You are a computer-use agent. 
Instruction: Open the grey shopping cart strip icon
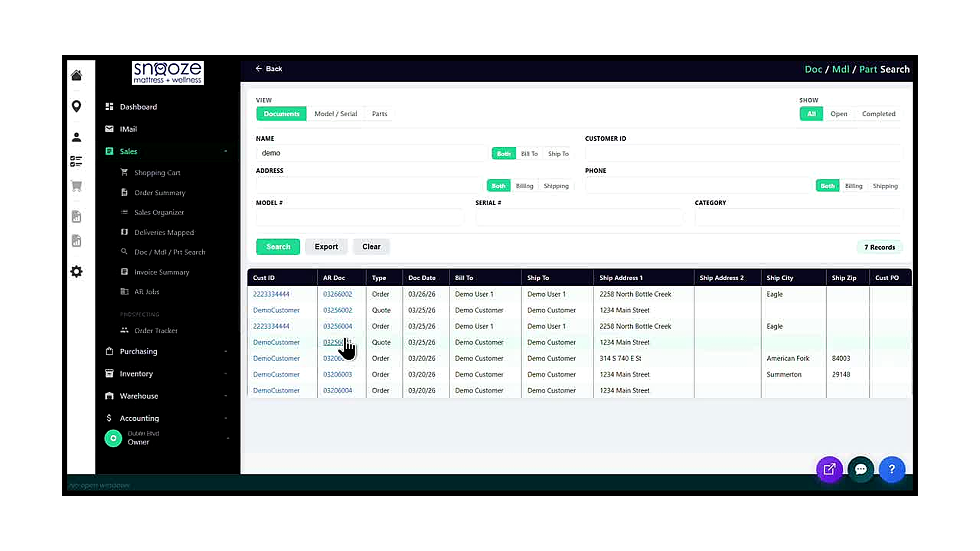click(77, 186)
